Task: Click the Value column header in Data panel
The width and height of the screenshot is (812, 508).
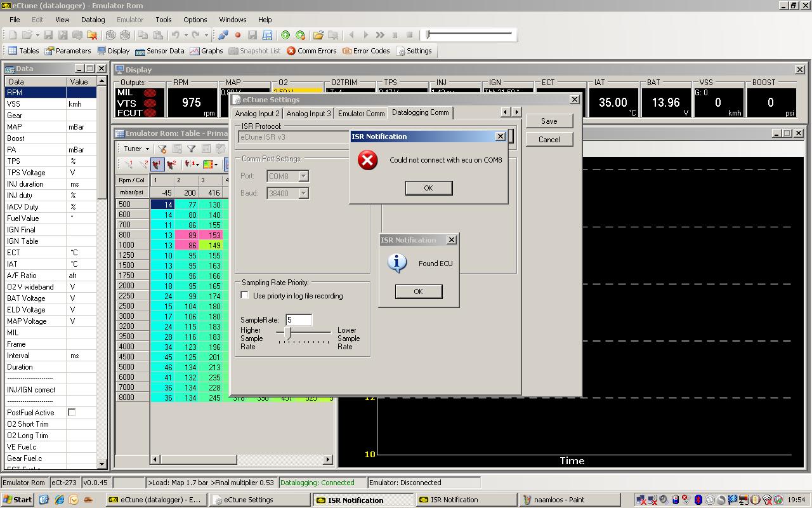Action: pyautogui.click(x=81, y=81)
